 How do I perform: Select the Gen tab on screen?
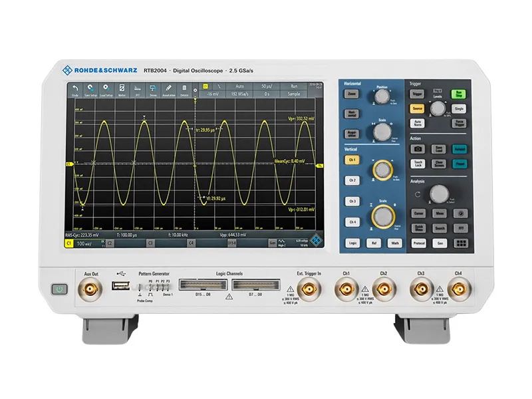click(x=273, y=243)
